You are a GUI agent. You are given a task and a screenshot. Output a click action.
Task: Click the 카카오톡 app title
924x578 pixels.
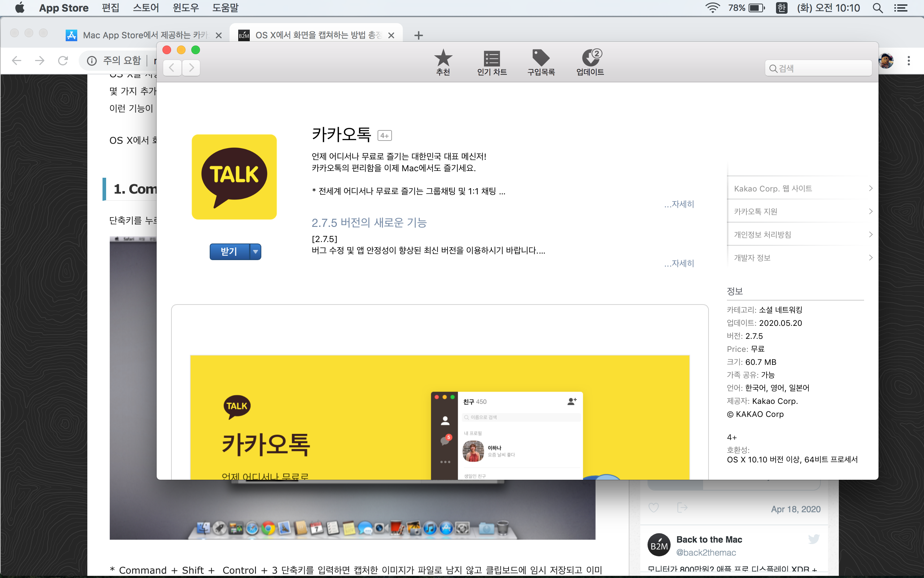click(341, 134)
